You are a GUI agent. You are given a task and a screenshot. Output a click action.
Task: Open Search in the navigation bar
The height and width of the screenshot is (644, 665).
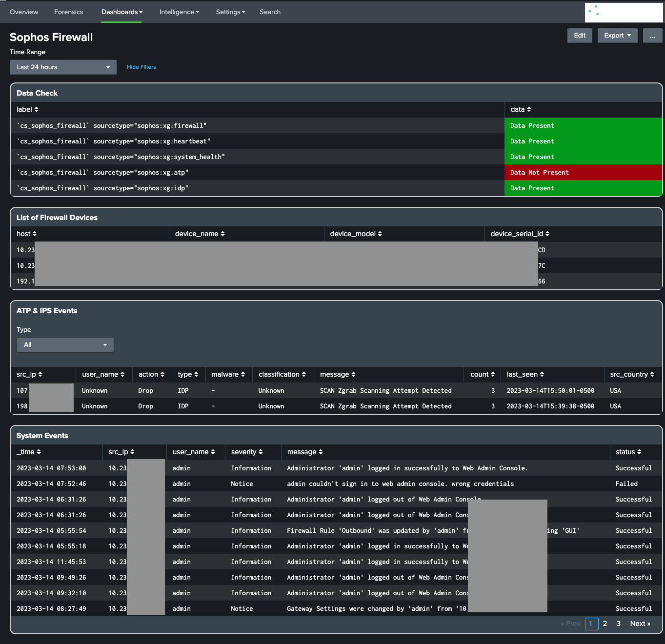click(x=270, y=12)
